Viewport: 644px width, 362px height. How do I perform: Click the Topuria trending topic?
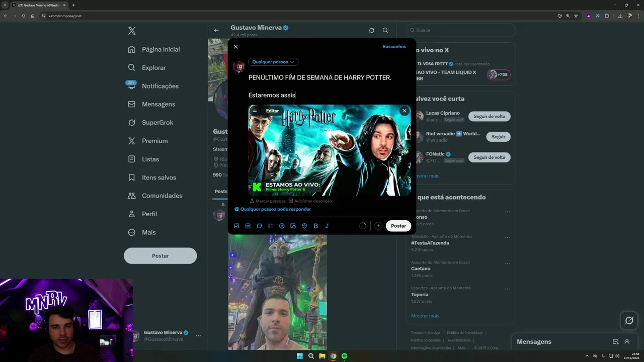tap(420, 295)
